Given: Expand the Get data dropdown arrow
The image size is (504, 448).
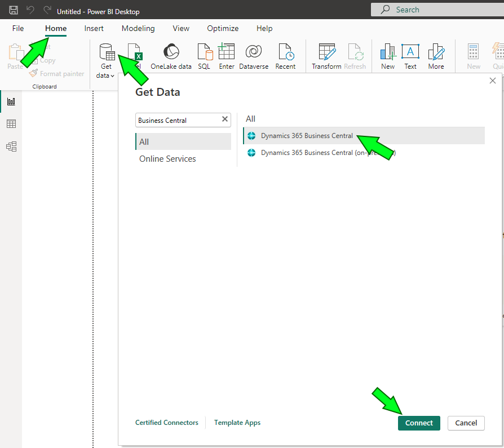Looking at the screenshot, I should (112, 76).
